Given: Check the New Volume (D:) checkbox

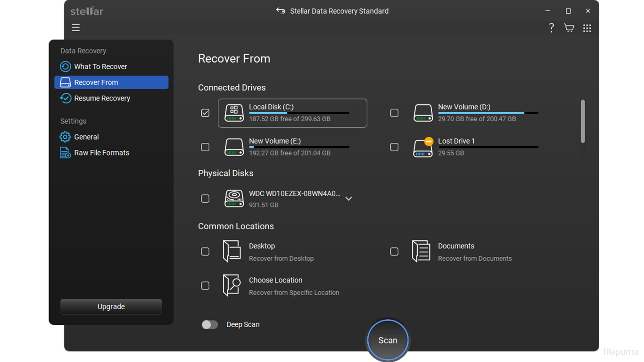Looking at the screenshot, I should coord(394,113).
